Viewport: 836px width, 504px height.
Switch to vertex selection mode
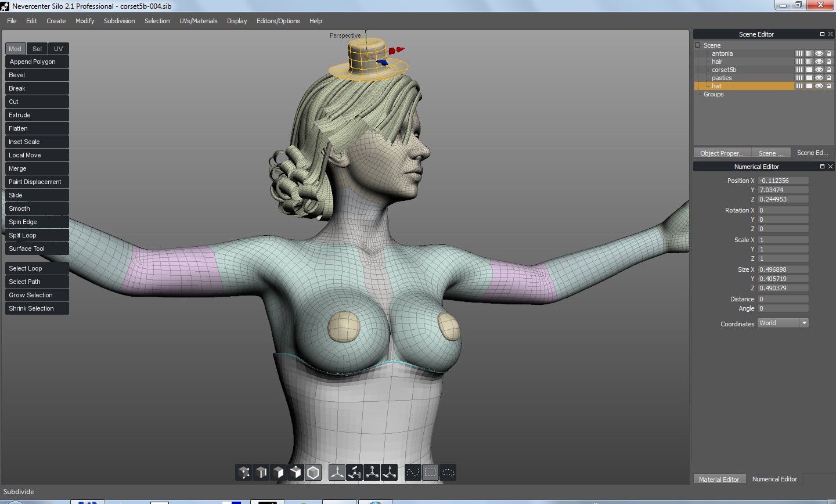tap(244, 473)
